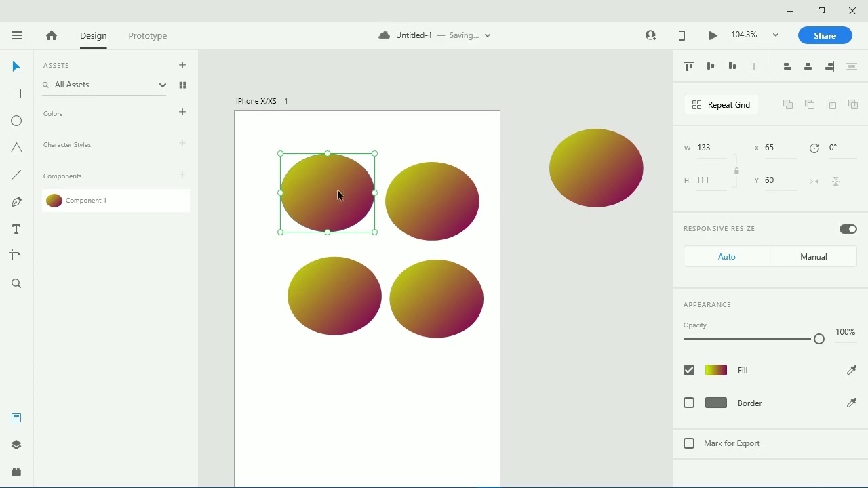This screenshot has height=488, width=868.
Task: Select the Pen tool
Action: (x=16, y=202)
